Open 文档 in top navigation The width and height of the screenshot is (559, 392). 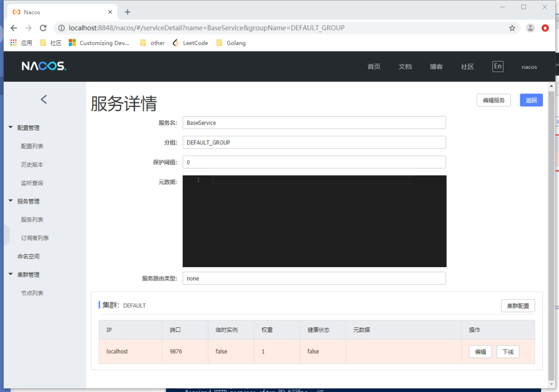tap(405, 67)
